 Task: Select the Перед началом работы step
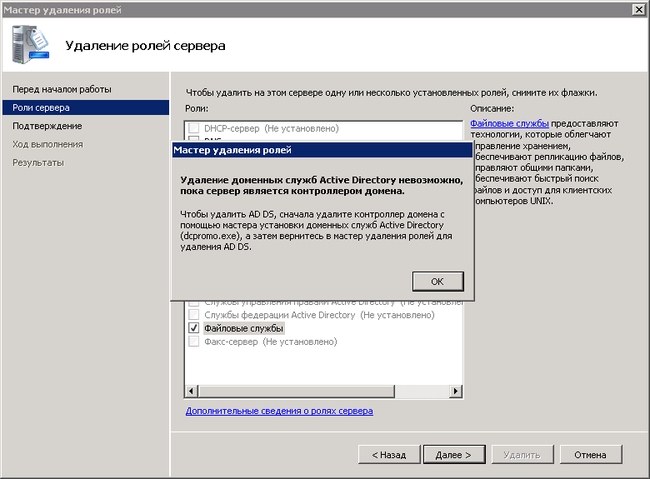click(62, 89)
